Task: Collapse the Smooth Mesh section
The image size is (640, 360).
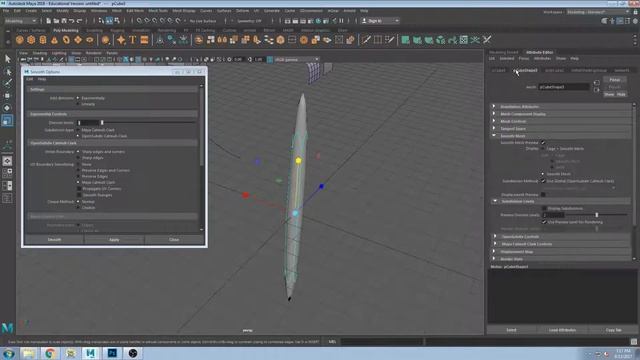Action: [x=562, y=136]
